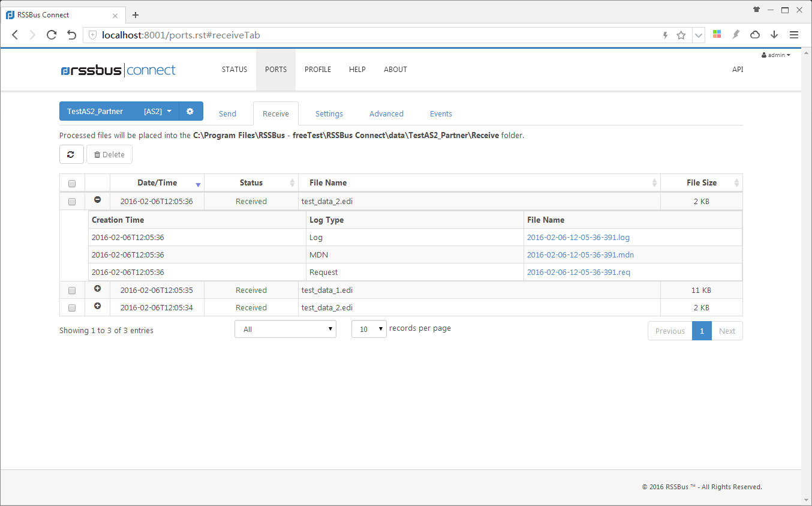
Task: Click the refresh list button
Action: click(71, 154)
